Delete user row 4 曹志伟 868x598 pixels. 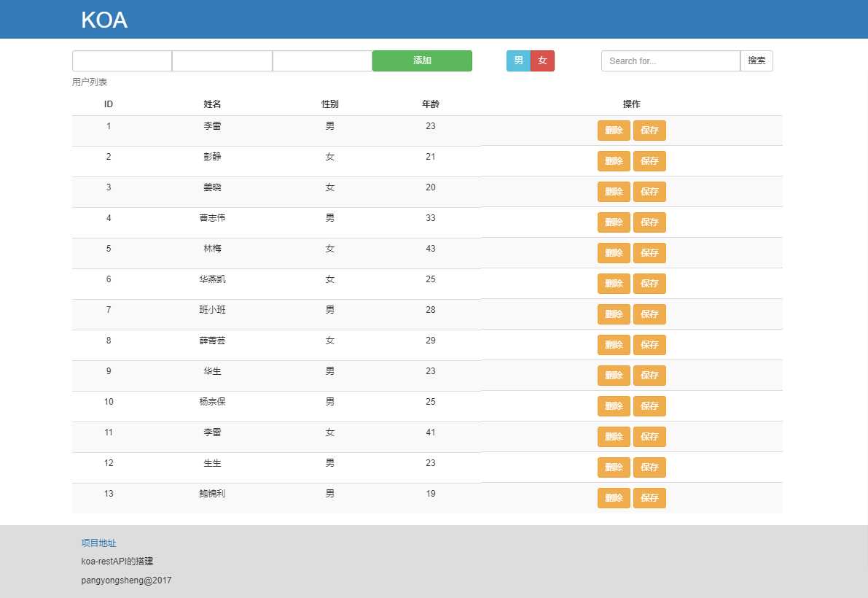[x=614, y=222]
